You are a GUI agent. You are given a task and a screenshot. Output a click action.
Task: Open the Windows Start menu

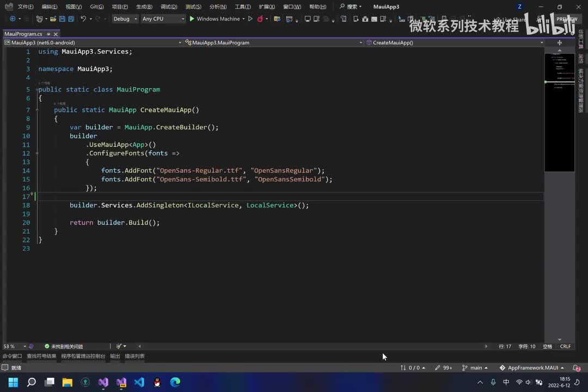point(13,382)
